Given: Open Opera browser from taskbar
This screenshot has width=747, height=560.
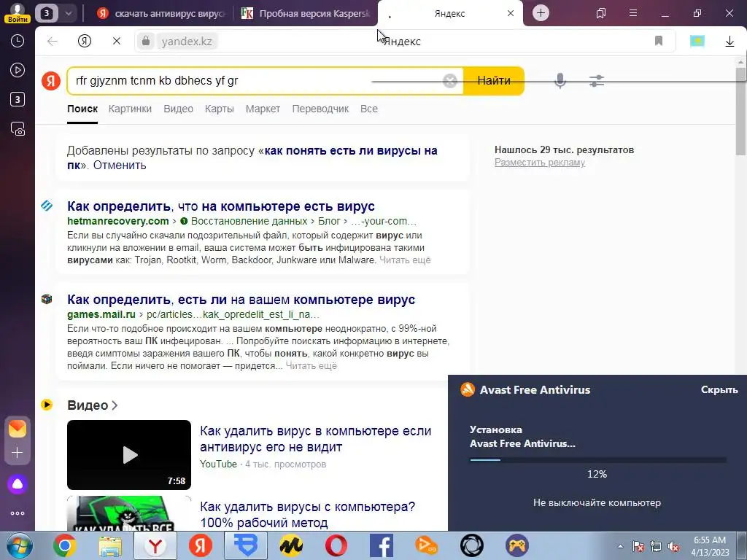Looking at the screenshot, I should tap(336, 545).
